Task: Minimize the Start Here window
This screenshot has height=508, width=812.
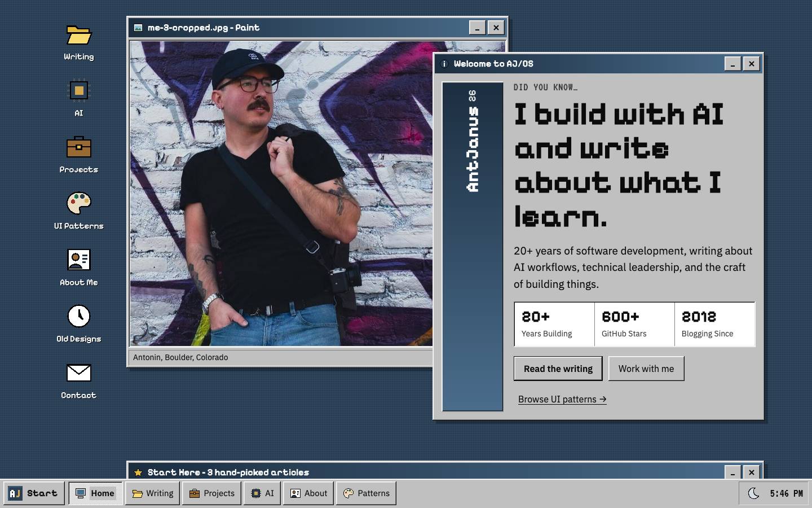Action: click(x=732, y=472)
